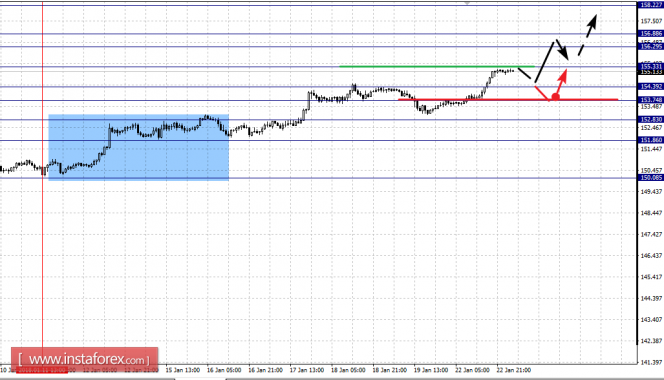
Task: Click the red upward arrow head
Action: pos(563,76)
